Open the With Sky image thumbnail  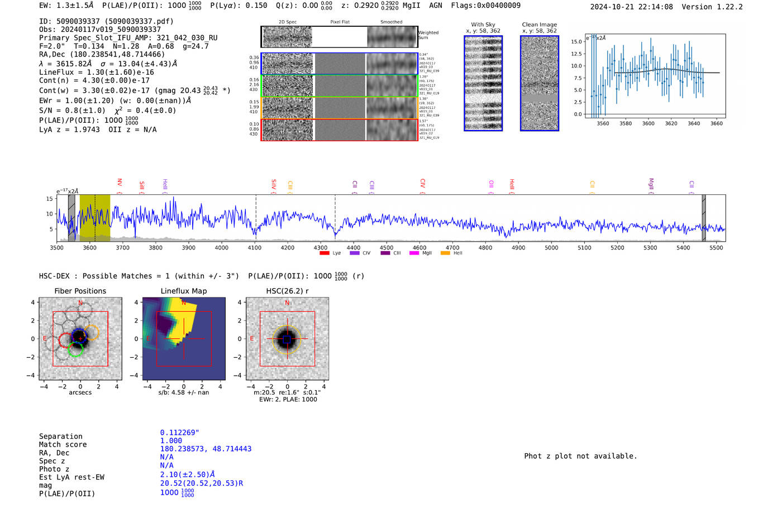483,83
